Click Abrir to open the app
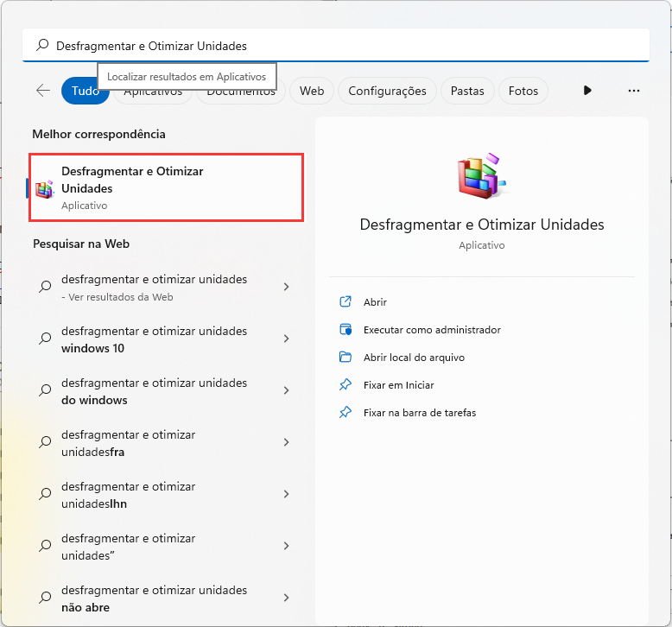The height and width of the screenshot is (627, 672). point(375,302)
